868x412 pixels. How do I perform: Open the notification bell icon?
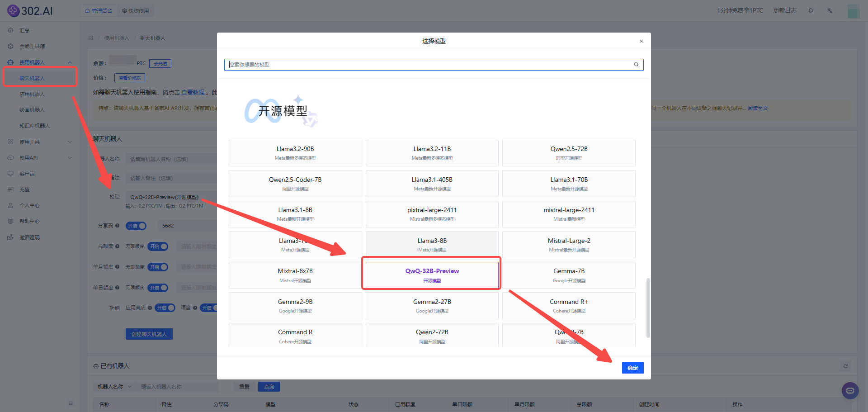[x=811, y=11]
